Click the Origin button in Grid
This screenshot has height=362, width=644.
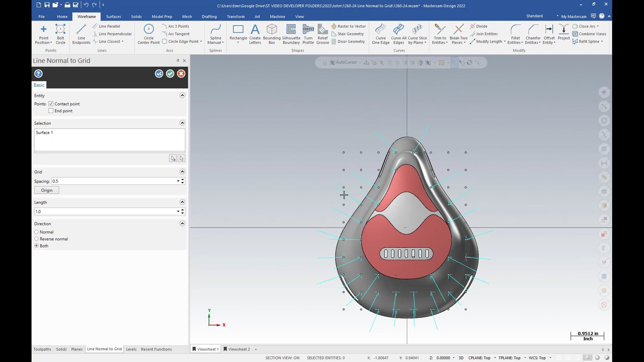(x=46, y=190)
